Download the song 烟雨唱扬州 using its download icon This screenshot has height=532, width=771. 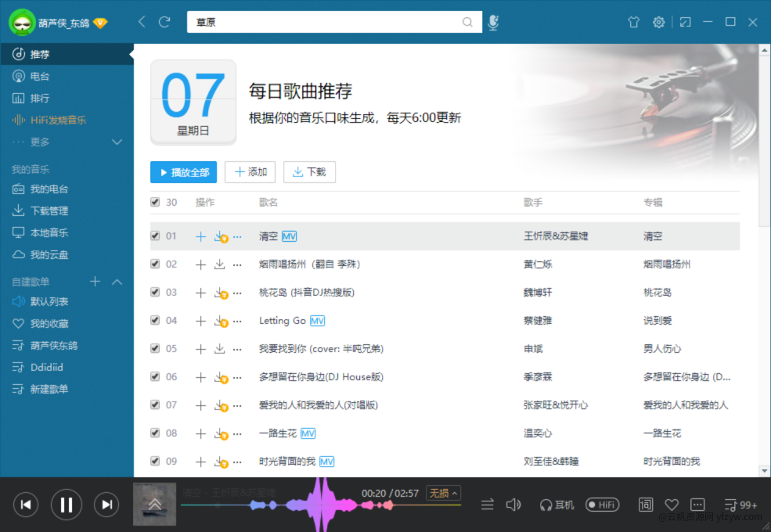[220, 264]
